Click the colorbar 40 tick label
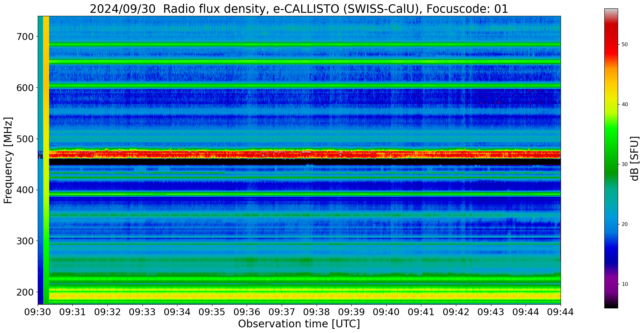Image resolution: width=644 pixels, height=333 pixels. [x=625, y=105]
